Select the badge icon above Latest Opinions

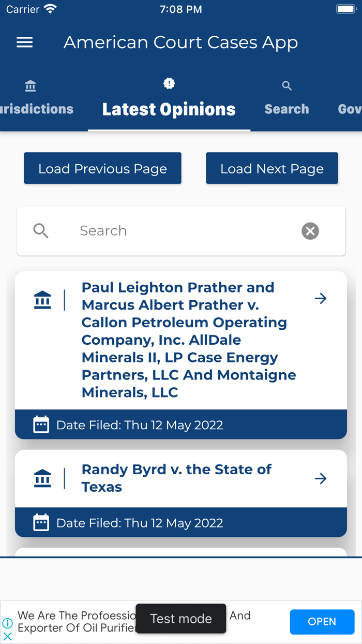169,83
